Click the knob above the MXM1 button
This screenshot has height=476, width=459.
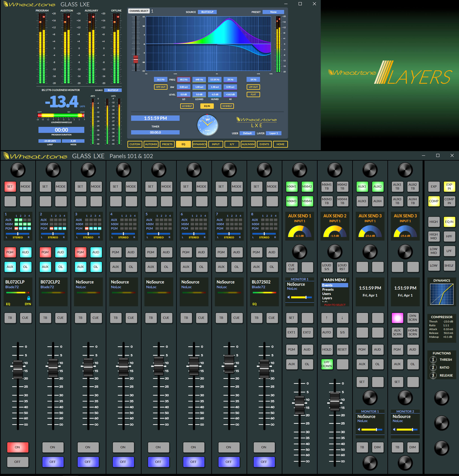[x=300, y=170]
